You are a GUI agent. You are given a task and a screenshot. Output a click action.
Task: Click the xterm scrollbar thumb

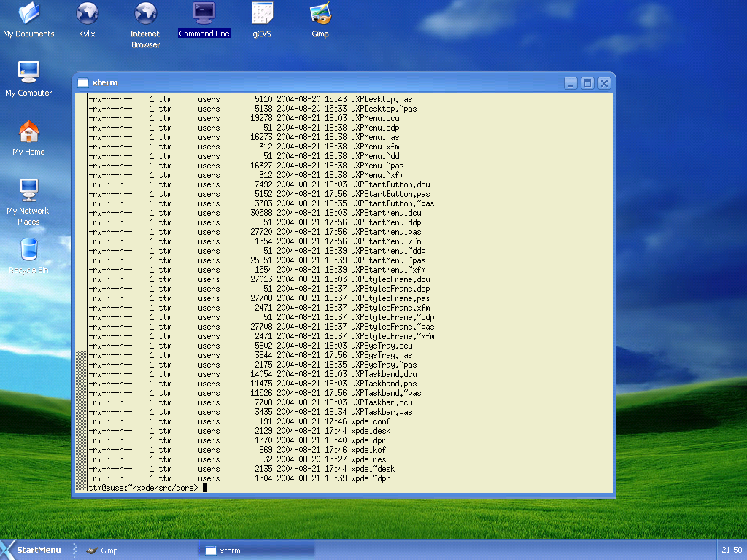tap(81, 421)
